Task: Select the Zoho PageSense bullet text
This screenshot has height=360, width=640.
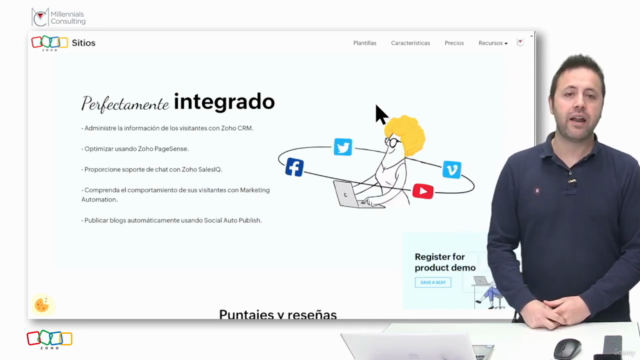Action: coord(135,149)
